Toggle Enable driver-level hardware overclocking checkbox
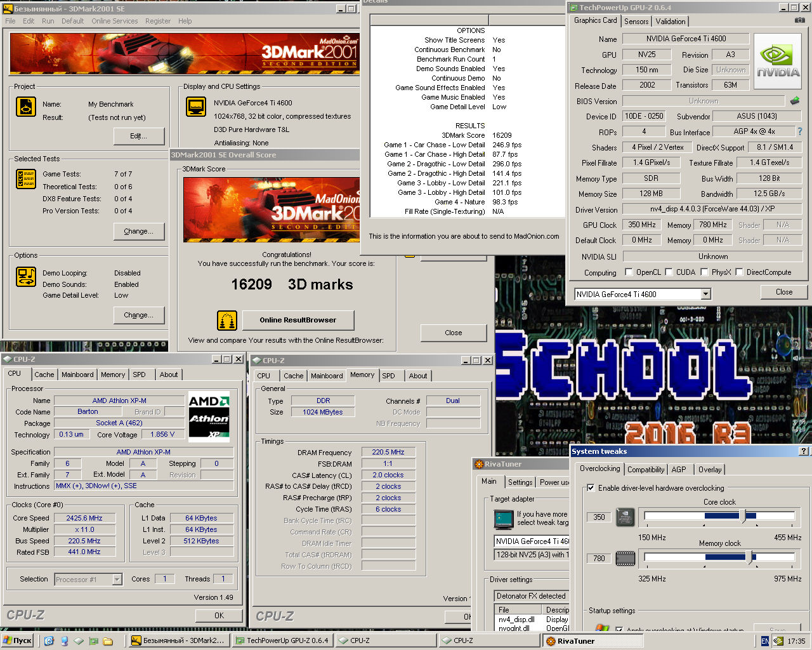Image resolution: width=812 pixels, height=650 pixels. coord(591,487)
